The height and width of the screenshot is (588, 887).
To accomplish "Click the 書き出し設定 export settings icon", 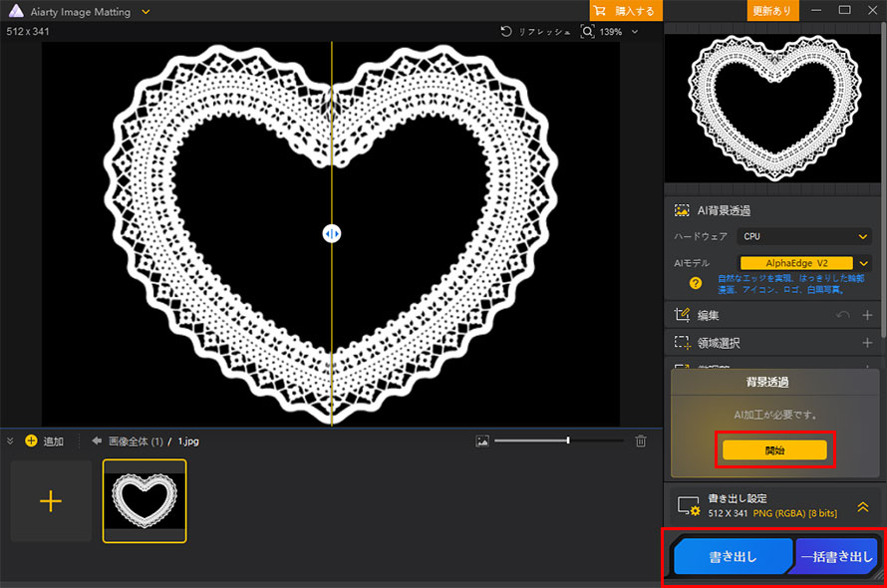I will click(689, 506).
